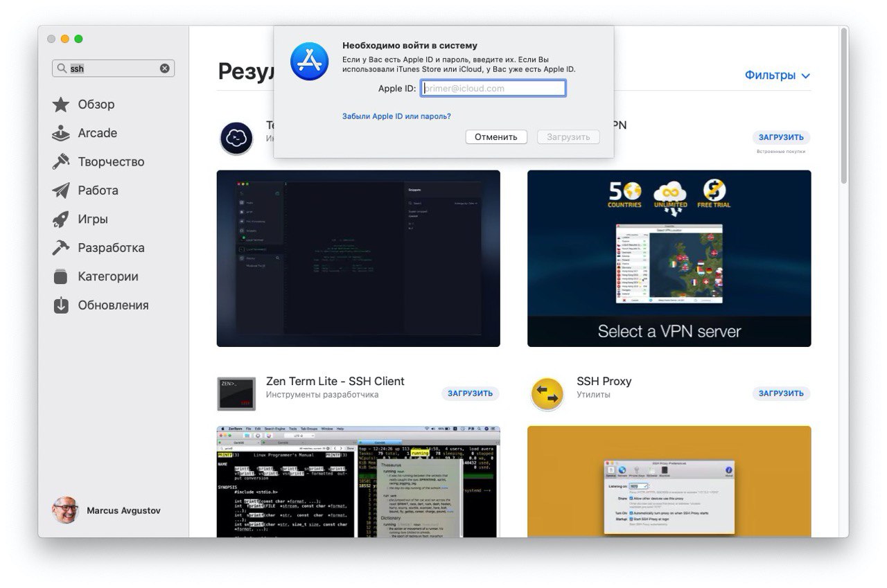Click Загрузить for Zen Term Lite

pyautogui.click(x=470, y=393)
